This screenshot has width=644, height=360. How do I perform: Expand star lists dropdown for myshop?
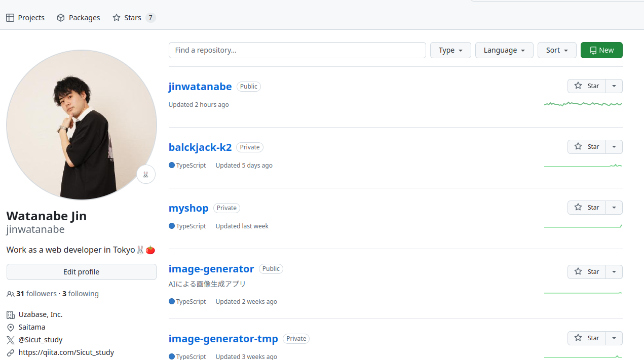(614, 208)
